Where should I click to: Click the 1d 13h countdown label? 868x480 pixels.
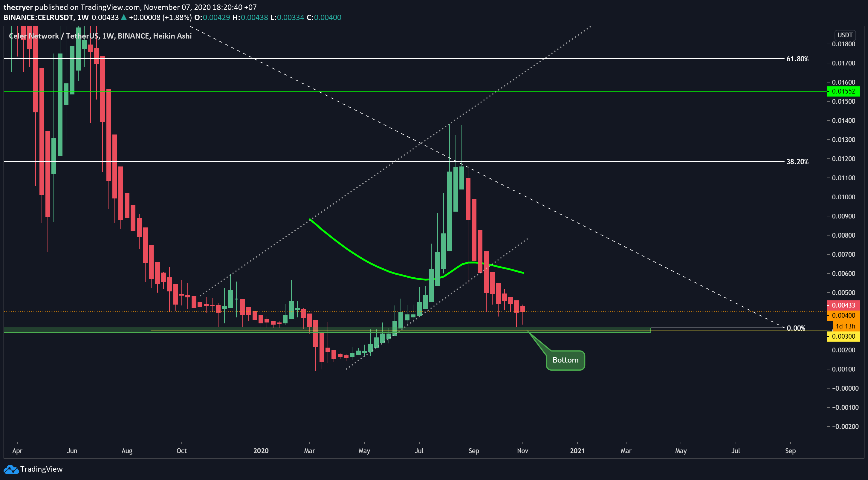coord(846,326)
